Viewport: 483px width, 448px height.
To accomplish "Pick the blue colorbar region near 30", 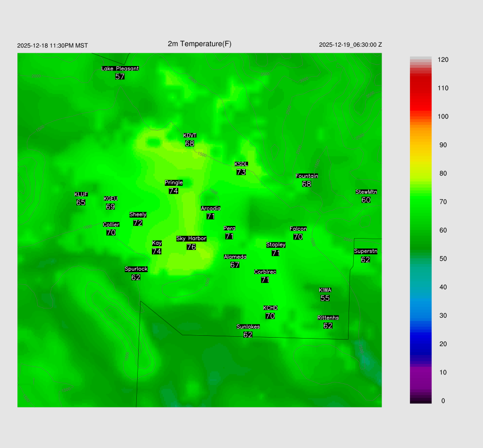I will coord(421,315).
